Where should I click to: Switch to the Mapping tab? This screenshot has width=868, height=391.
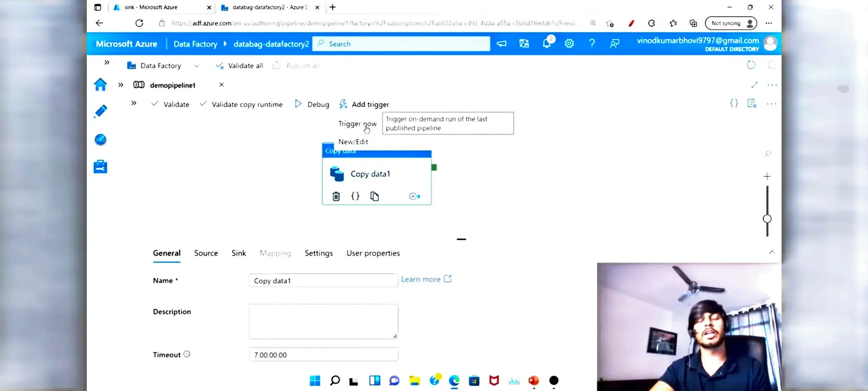[275, 253]
